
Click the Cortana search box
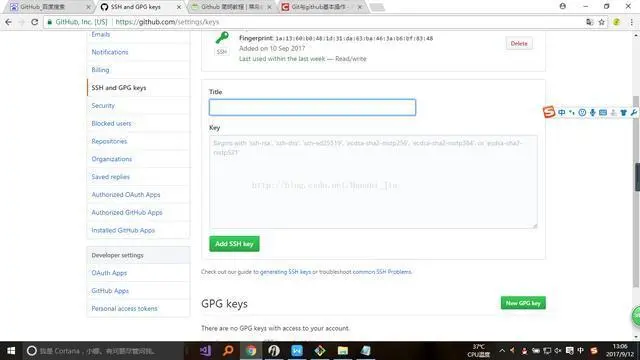[103, 351]
